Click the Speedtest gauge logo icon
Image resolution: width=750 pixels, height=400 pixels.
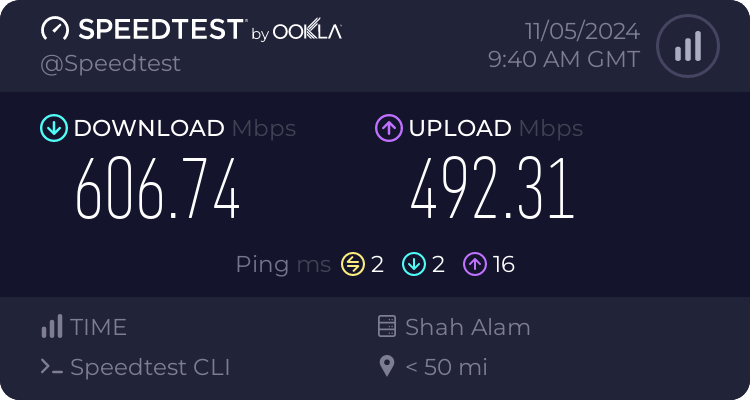pos(55,29)
